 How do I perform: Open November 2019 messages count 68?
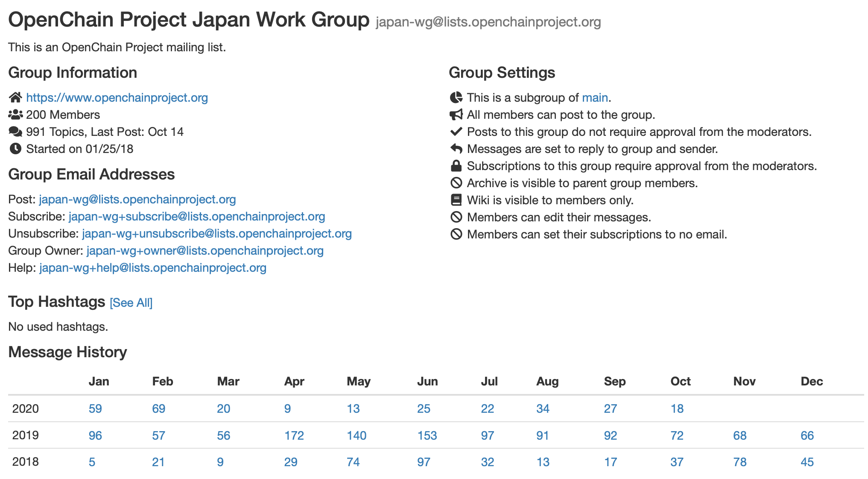pos(740,436)
